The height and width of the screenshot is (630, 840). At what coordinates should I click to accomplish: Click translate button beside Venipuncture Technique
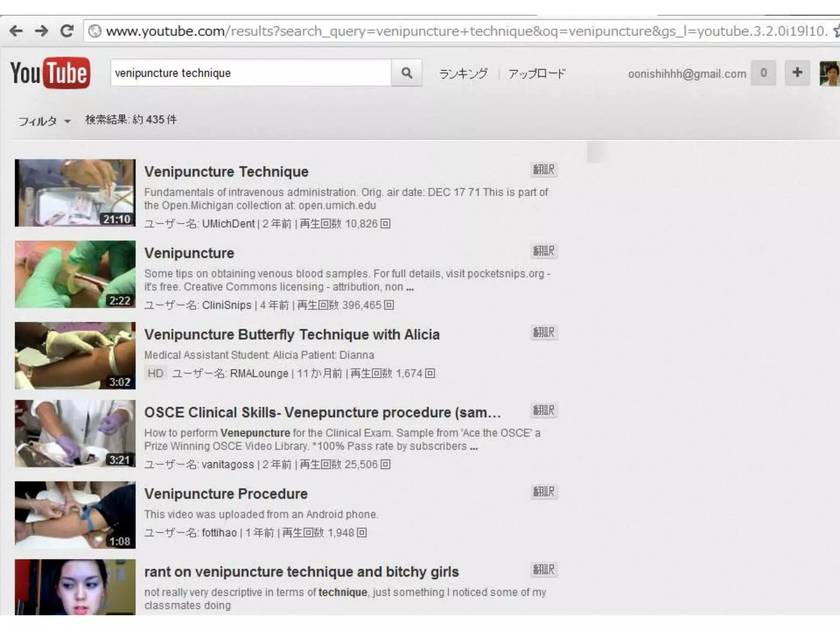click(543, 169)
